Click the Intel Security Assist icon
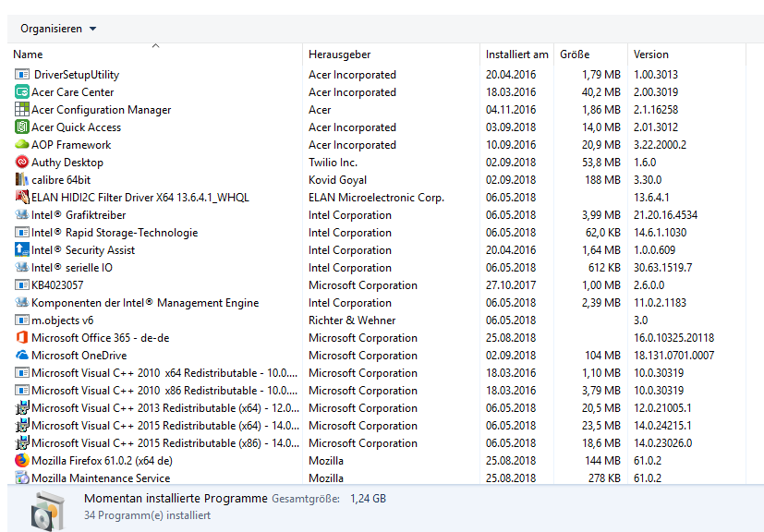764x532 pixels. [x=22, y=250]
